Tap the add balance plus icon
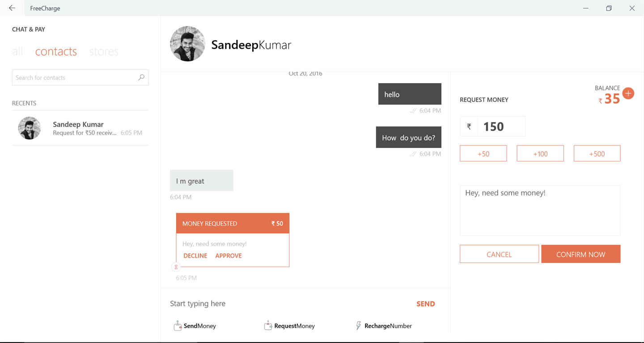The image size is (644, 343). point(628,93)
